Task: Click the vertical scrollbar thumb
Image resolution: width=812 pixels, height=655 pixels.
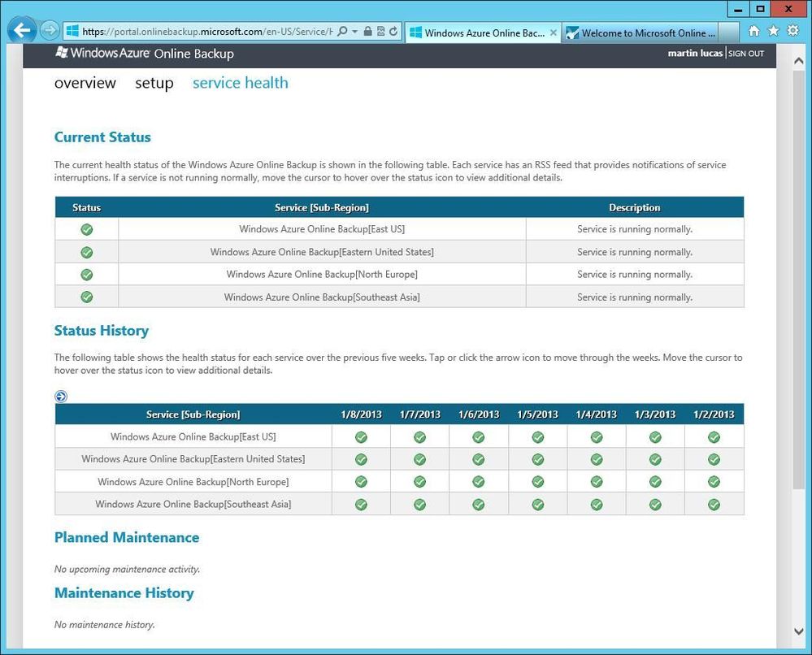Action: [798, 280]
